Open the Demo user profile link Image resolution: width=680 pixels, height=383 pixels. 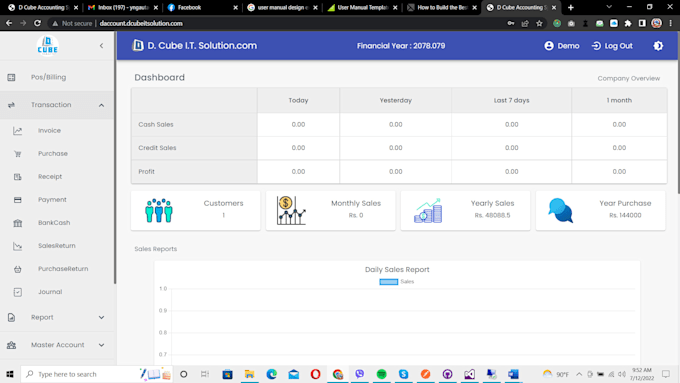click(x=562, y=46)
